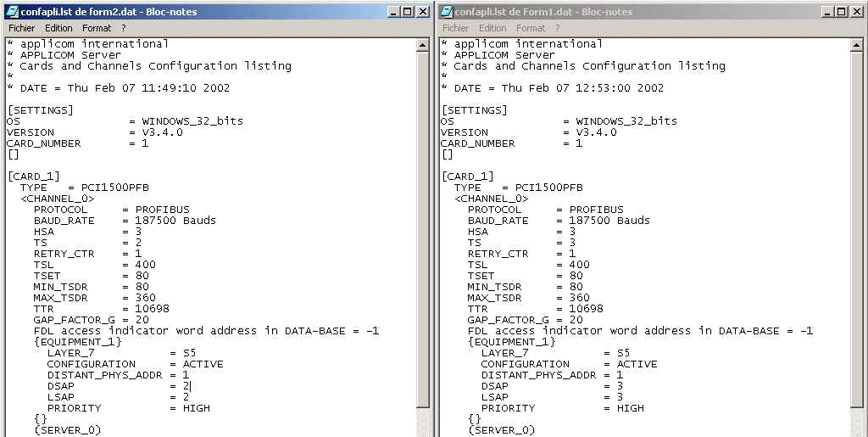The width and height of the screenshot is (868, 437).
Task: Maximize the form2.dat Bloc-notes window
Action: pos(408,12)
